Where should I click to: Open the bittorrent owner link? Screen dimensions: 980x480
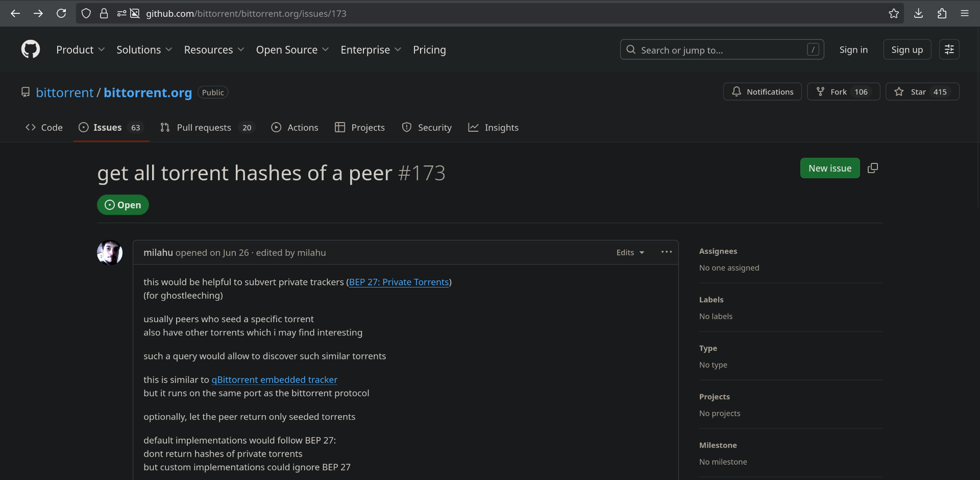(65, 92)
